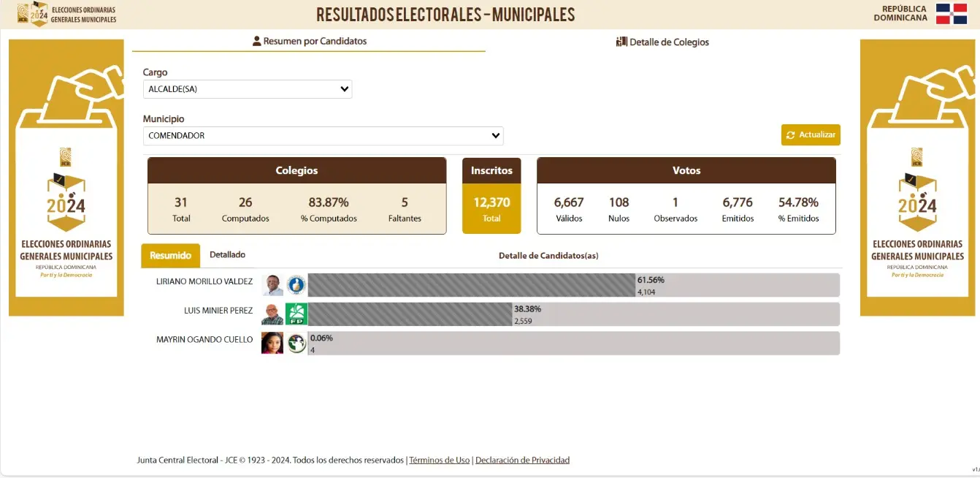Open the Términos de Uso link
Screen dimensions: 980x478
pyautogui.click(x=439, y=460)
